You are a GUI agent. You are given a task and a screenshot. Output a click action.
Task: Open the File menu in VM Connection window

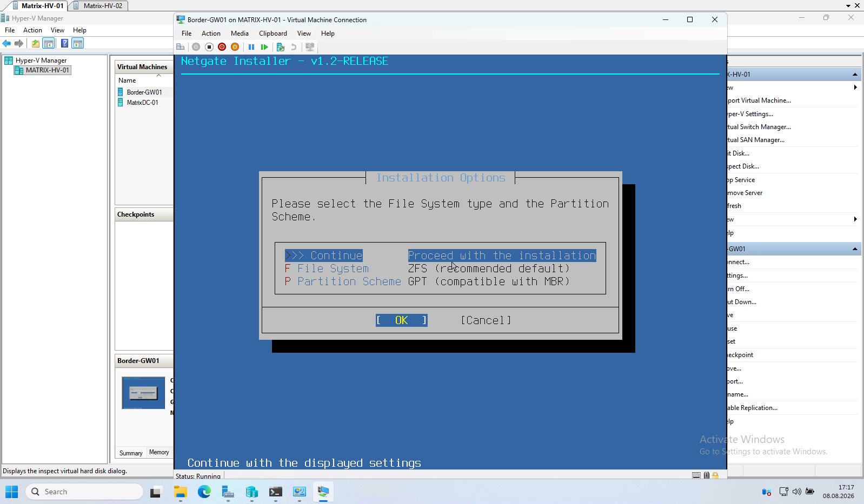click(187, 33)
